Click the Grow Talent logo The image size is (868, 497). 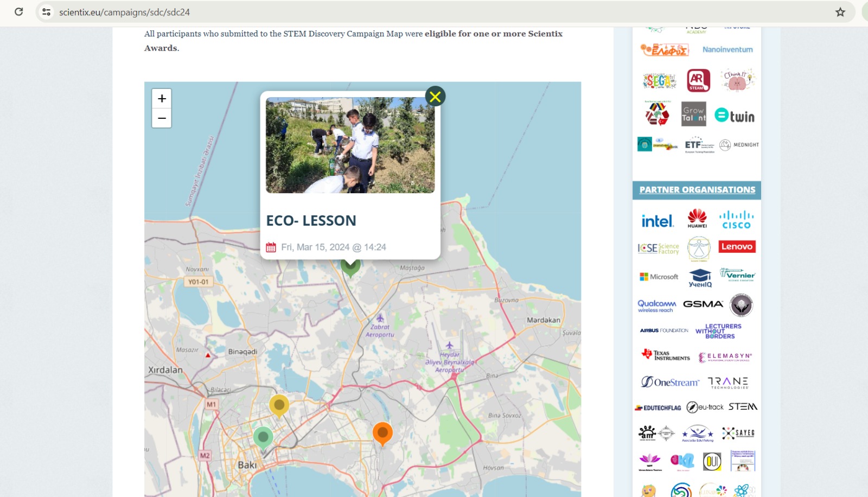[x=694, y=114]
